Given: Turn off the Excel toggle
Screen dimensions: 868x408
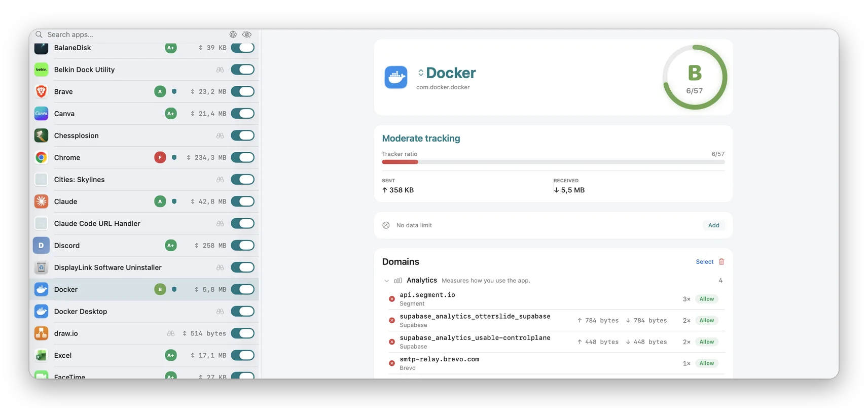Looking at the screenshot, I should pos(243,355).
